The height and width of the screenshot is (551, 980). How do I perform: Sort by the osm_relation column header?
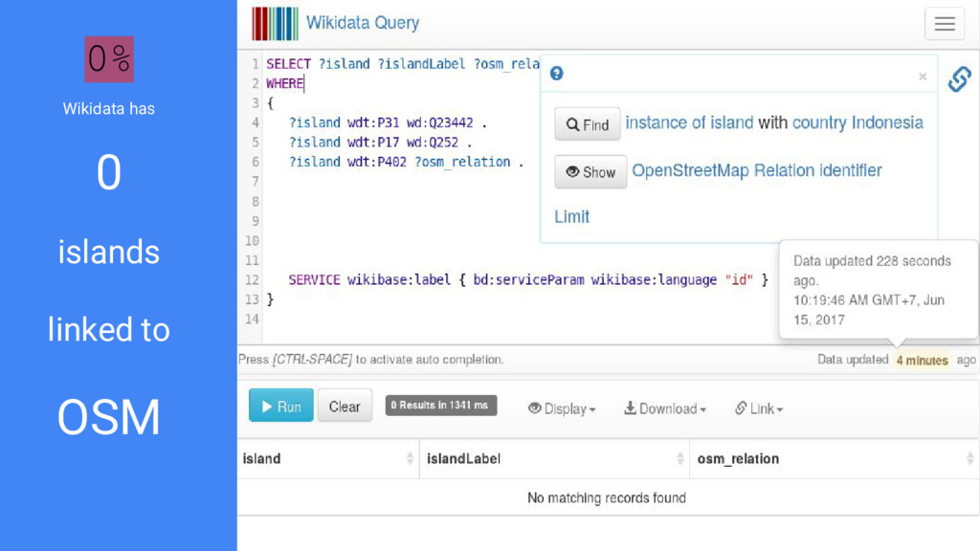835,458
